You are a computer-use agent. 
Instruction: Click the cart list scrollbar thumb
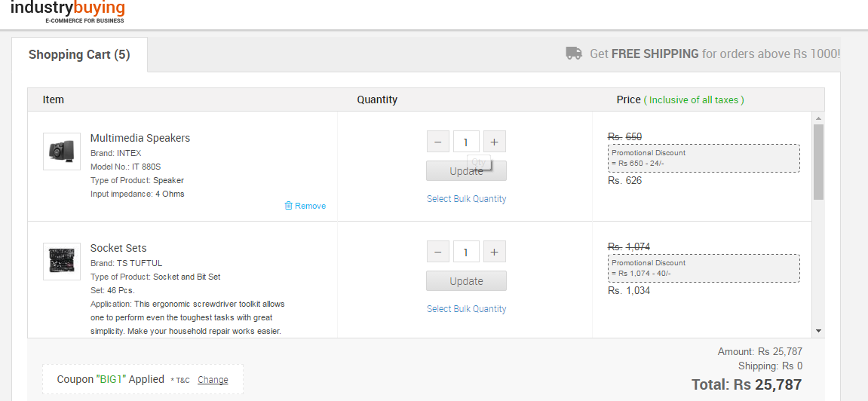tap(819, 161)
